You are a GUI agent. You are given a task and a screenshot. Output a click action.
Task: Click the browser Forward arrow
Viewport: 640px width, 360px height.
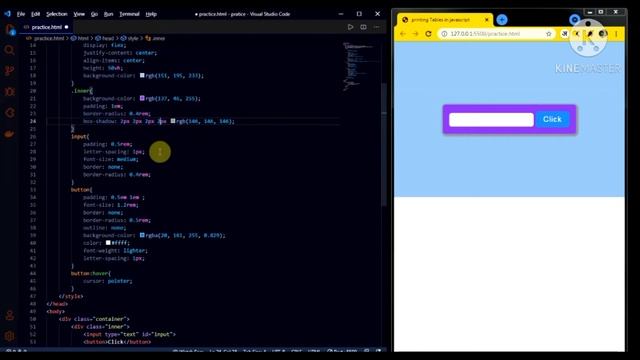click(416, 34)
